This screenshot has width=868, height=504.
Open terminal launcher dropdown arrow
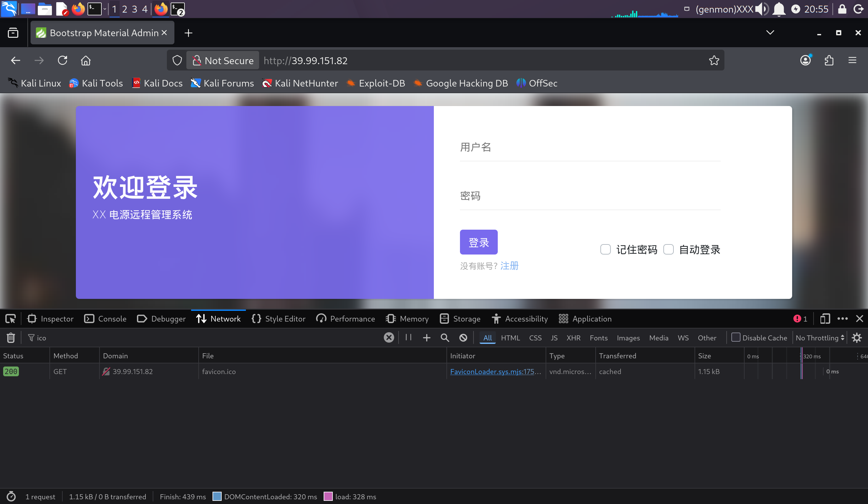click(105, 9)
